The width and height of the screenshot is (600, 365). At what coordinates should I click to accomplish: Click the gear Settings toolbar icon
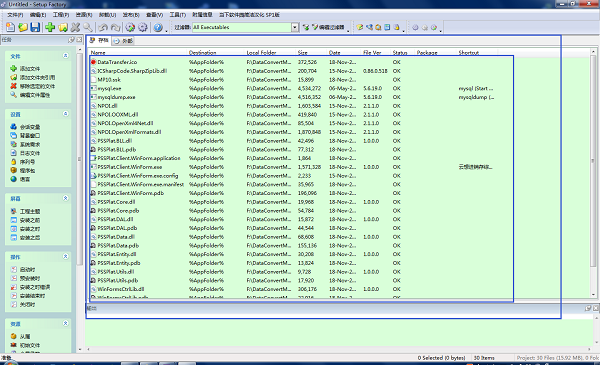coord(143,27)
